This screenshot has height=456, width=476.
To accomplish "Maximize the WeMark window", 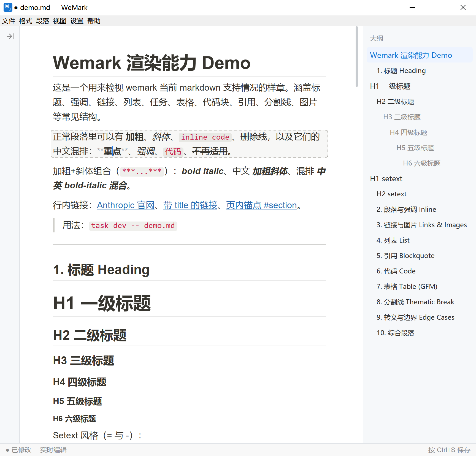I will coord(437,7).
